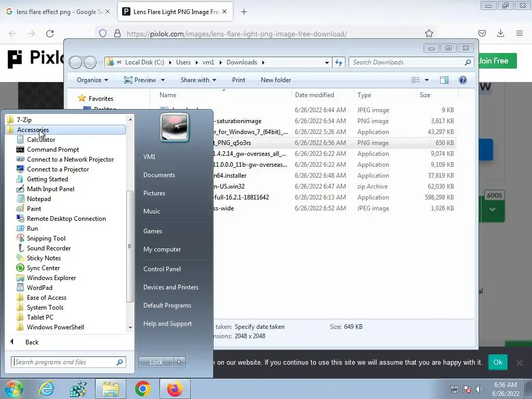Open shutdown options arrow next to Lock
This screenshot has width=532, height=399.
pos(179,362)
